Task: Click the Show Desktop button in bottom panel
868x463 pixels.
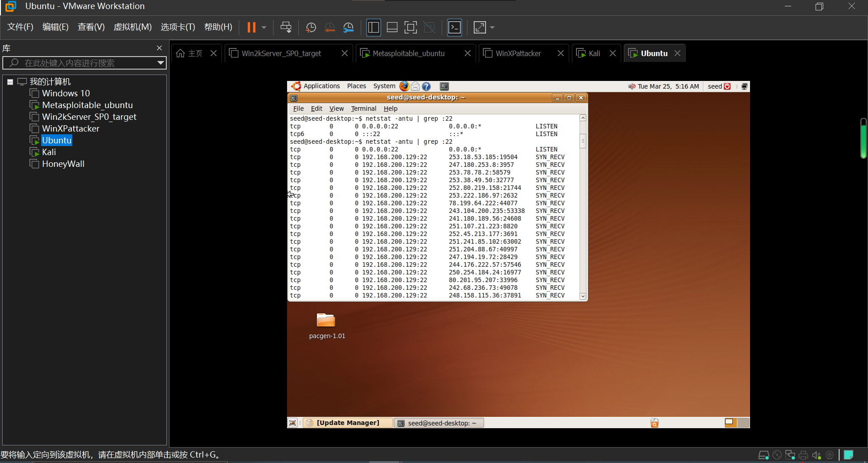Action: [292, 423]
